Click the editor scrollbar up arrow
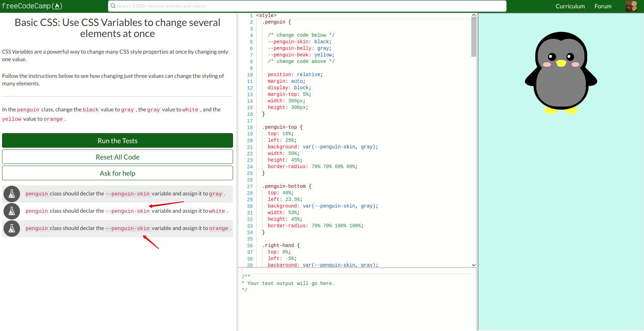The image size is (644, 331). [x=473, y=15]
